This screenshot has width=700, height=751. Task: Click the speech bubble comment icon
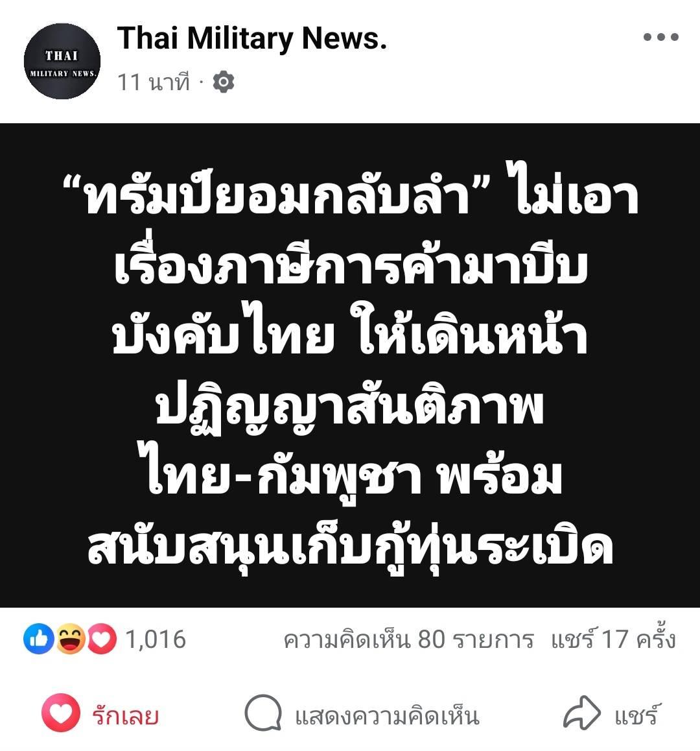263,713
